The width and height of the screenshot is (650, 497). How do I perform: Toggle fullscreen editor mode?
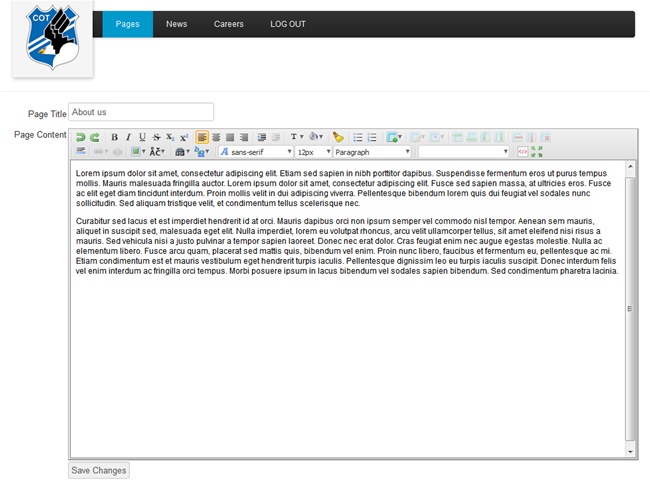[x=537, y=152]
